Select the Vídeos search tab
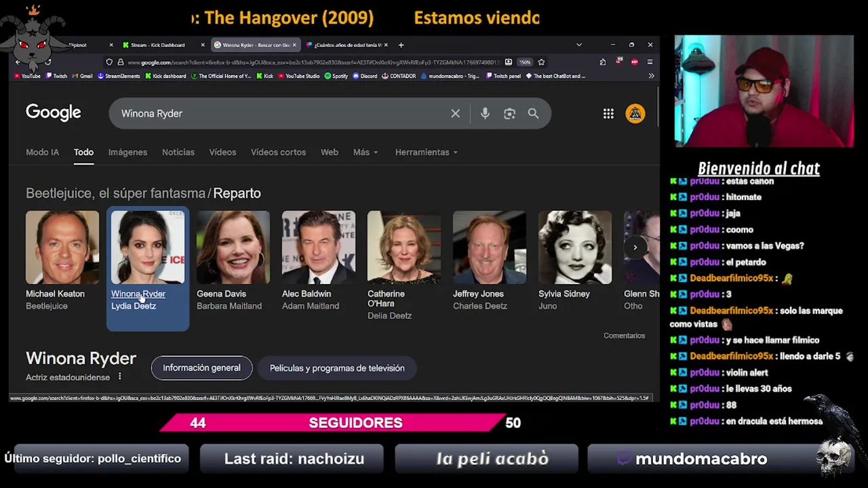 tap(222, 152)
